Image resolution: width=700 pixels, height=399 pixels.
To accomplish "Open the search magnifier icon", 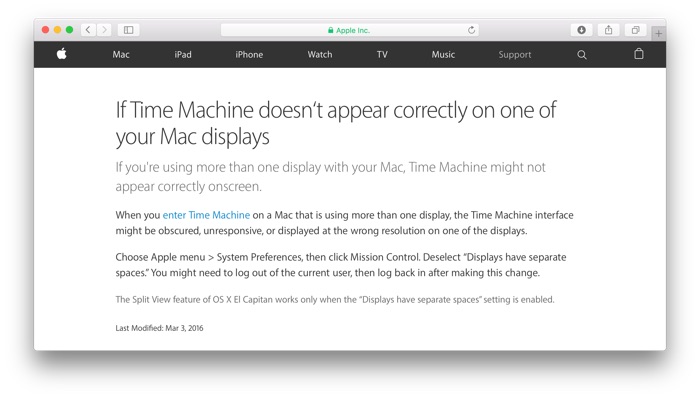I will click(582, 55).
